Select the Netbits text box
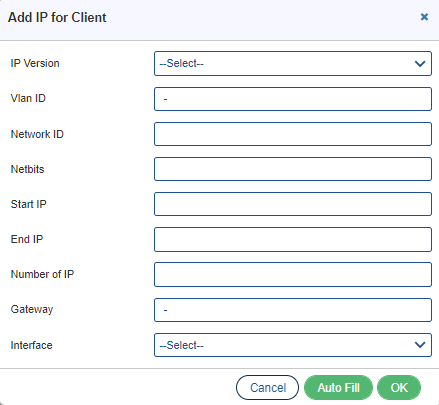 pos(293,169)
